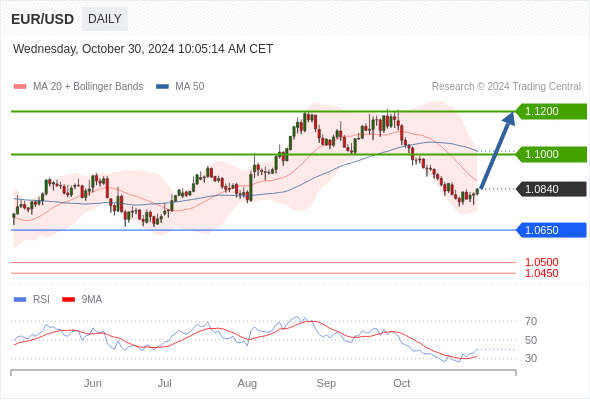Click the MA 20 Bollinger red swatch

[x=20, y=87]
